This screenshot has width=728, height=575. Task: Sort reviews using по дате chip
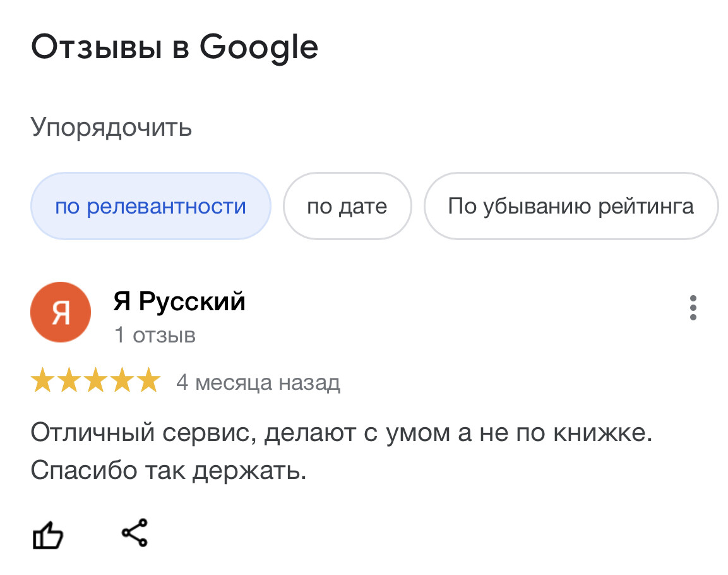click(x=347, y=206)
